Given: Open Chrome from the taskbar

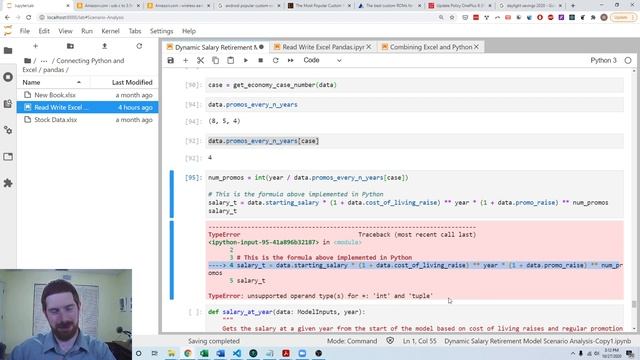Looking at the screenshot, I should (x=188, y=353).
